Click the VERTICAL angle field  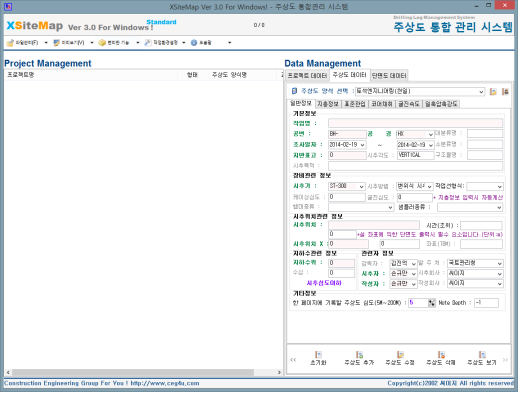(415, 155)
